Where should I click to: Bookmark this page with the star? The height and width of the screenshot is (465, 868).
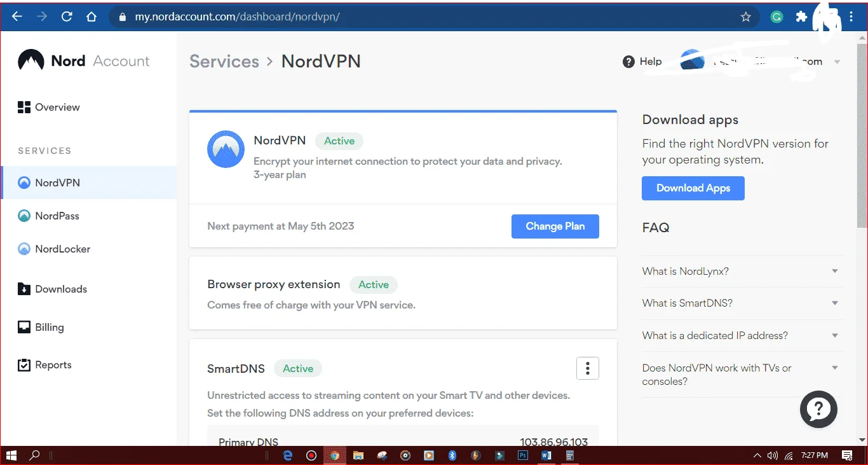pyautogui.click(x=746, y=17)
